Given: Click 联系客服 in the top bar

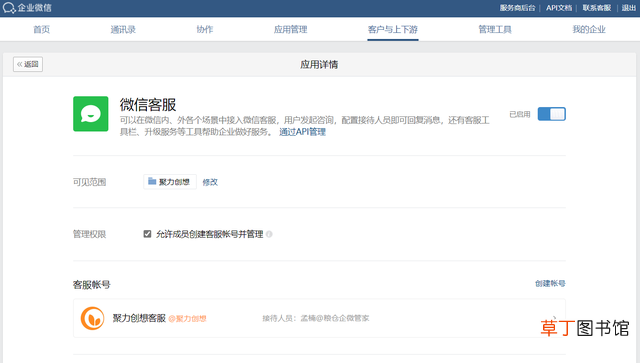Looking at the screenshot, I should click(596, 8).
